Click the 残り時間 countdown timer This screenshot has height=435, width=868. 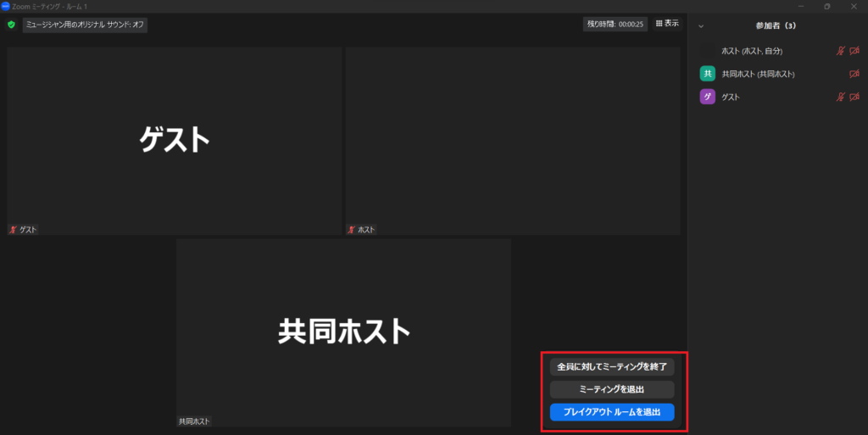pos(615,25)
